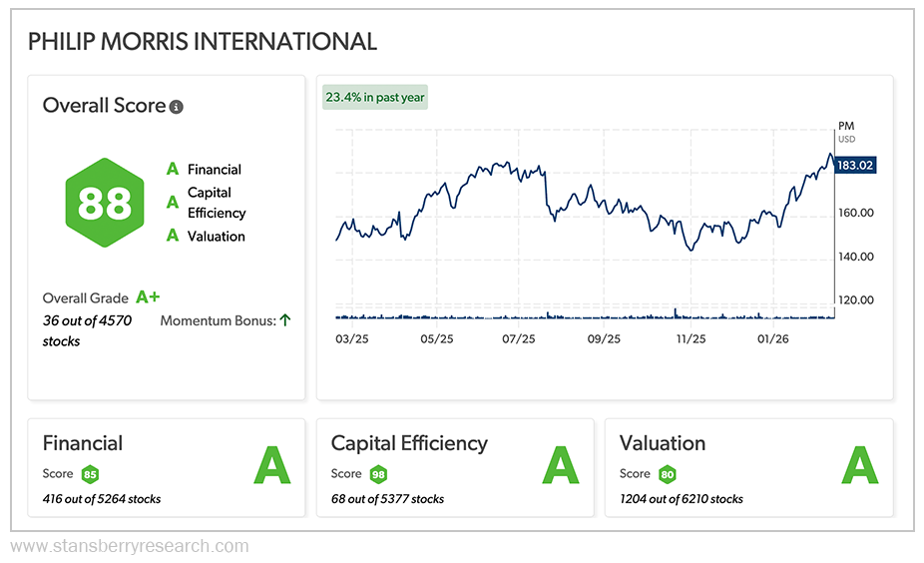Open the Capital Efficiency card heading
The height and width of the screenshot is (563, 924).
click(x=409, y=443)
